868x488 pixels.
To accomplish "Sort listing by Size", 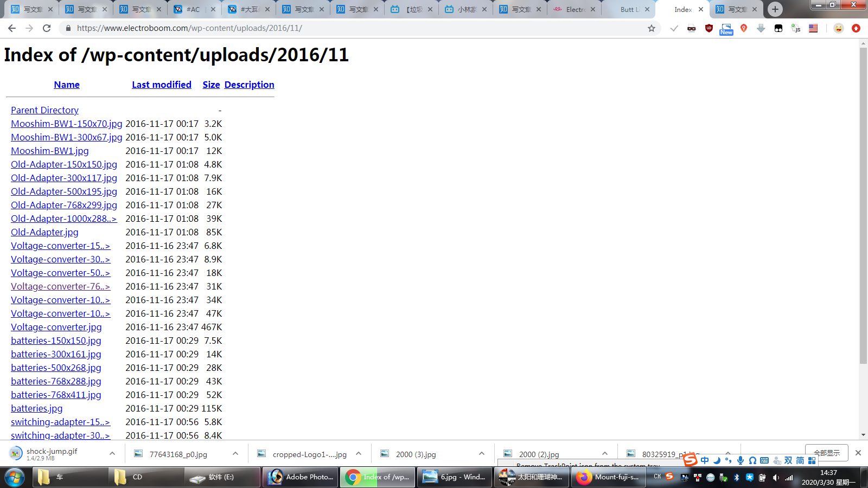I will (x=211, y=85).
